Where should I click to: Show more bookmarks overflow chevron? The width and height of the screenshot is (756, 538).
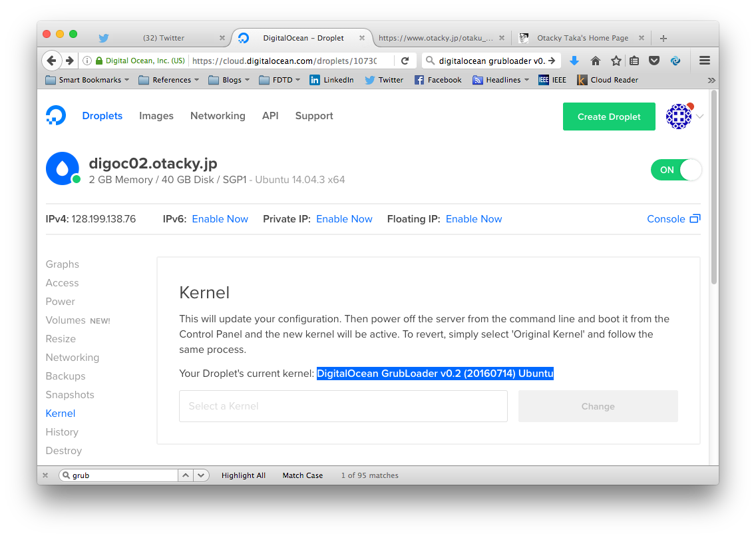pos(711,80)
